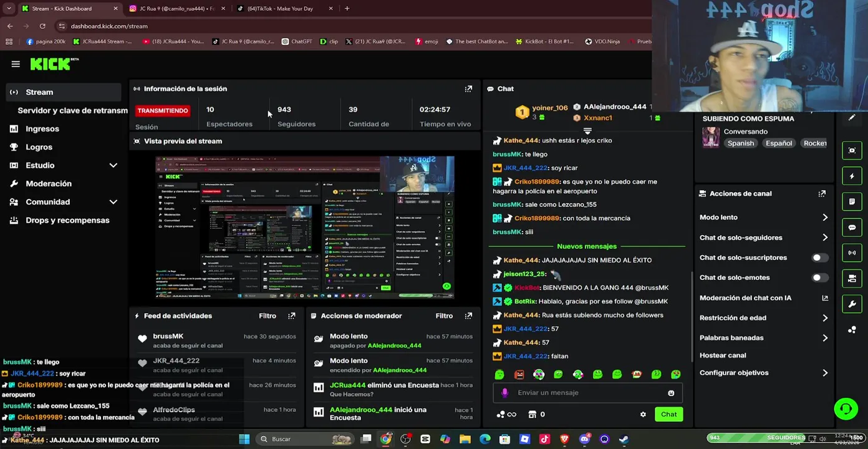Click the taskbar Buscar search box
The height and width of the screenshot is (449, 868).
(x=305, y=439)
